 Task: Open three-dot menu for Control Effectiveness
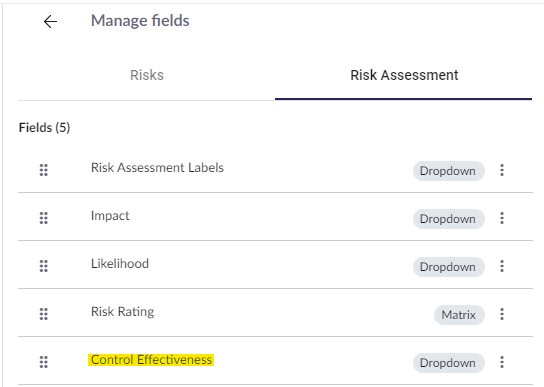(x=502, y=362)
